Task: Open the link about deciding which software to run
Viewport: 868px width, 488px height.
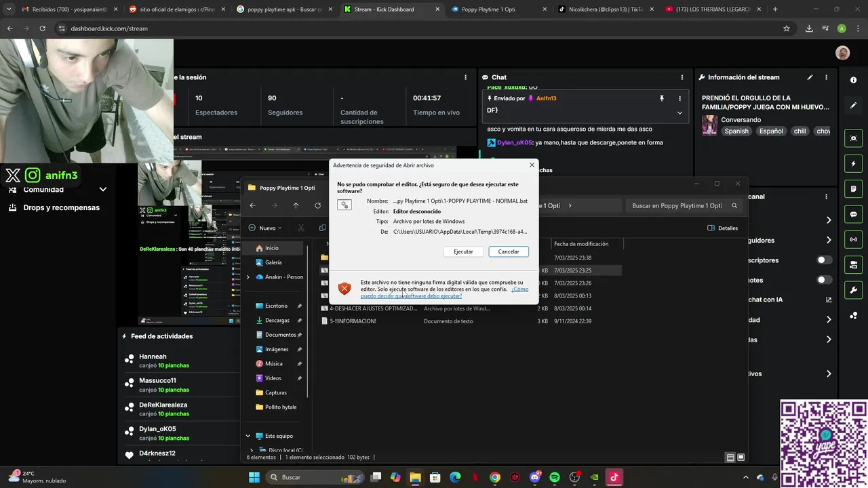Action: tap(444, 293)
